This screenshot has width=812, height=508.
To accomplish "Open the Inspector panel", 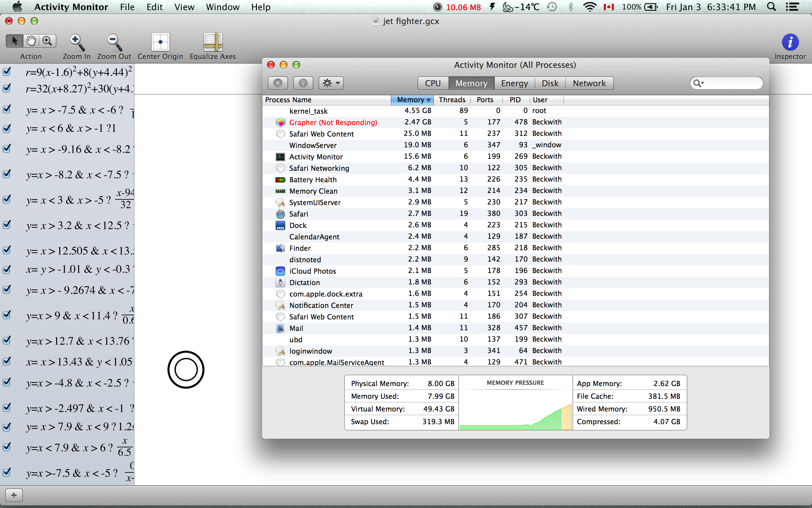I will click(x=790, y=42).
